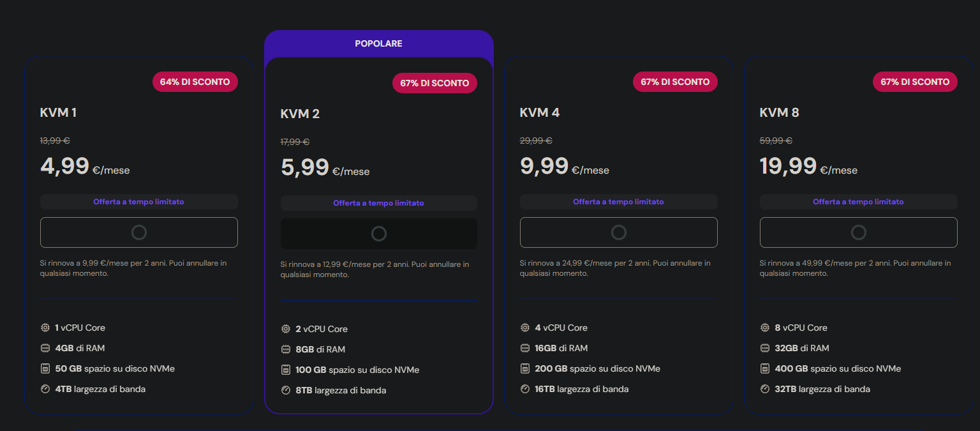Click the NVMe disk icon in KVM 4
The image size is (980, 431).
[x=525, y=368]
